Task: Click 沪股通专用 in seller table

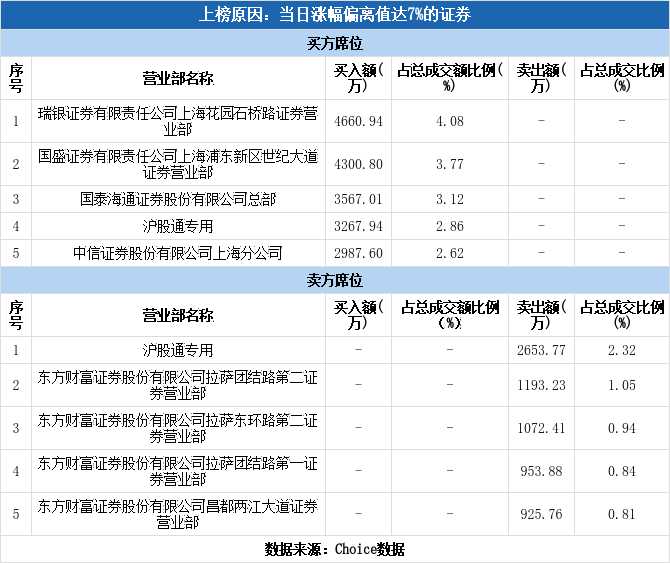Action: click(178, 350)
